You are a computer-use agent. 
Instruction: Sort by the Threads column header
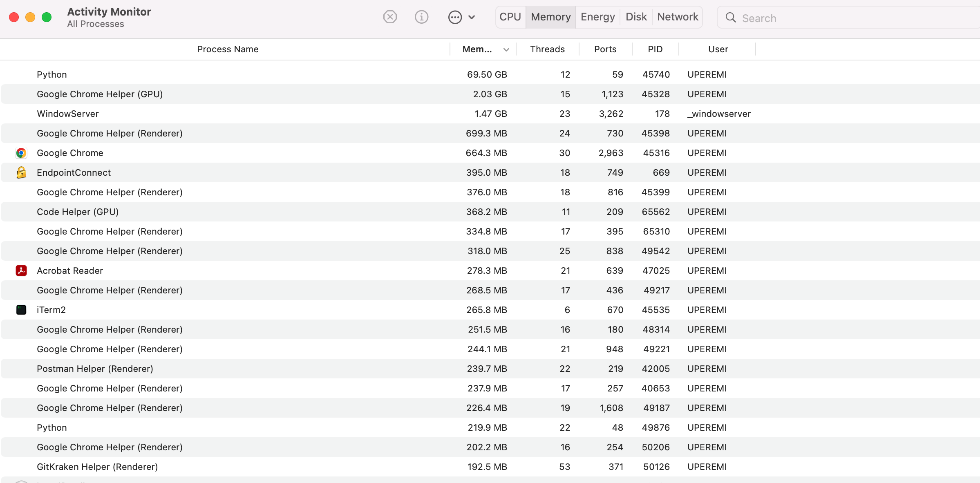click(x=547, y=49)
